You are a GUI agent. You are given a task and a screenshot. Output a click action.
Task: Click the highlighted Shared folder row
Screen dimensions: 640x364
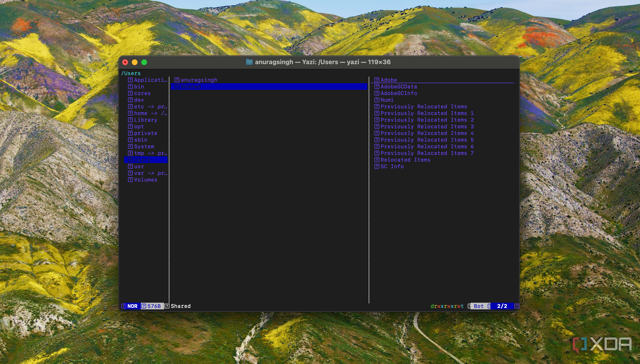[269, 87]
